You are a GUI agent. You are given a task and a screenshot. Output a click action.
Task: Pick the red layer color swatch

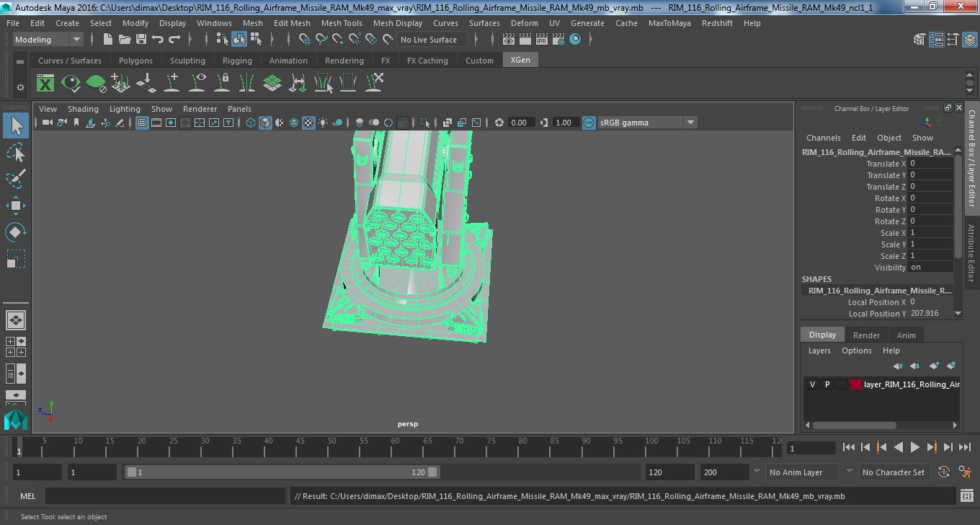click(855, 384)
